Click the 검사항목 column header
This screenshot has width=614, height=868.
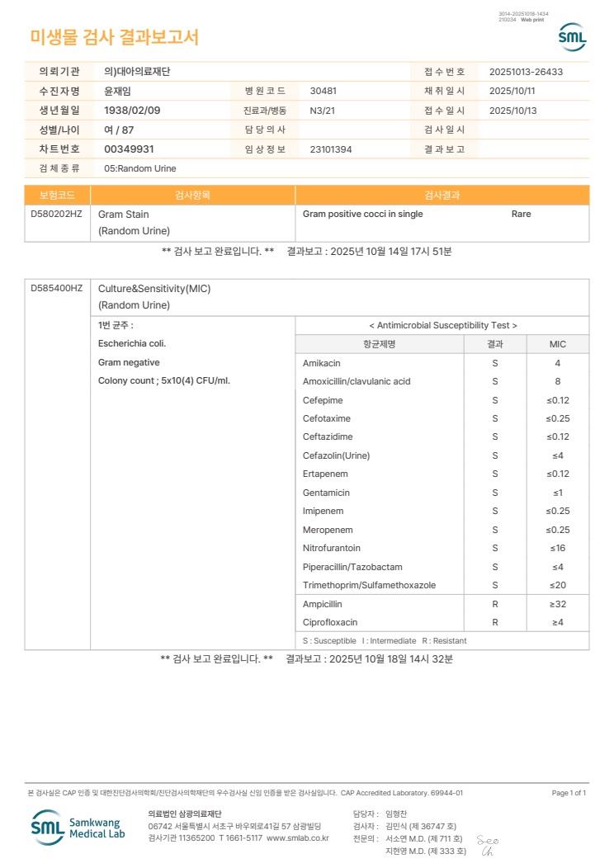tap(192, 195)
